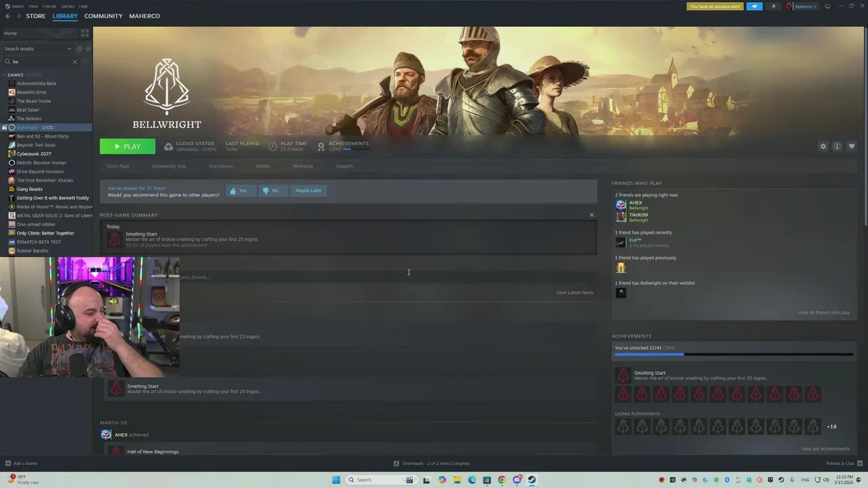Open the Store Page link
This screenshot has height=488, width=868.
pyautogui.click(x=118, y=166)
